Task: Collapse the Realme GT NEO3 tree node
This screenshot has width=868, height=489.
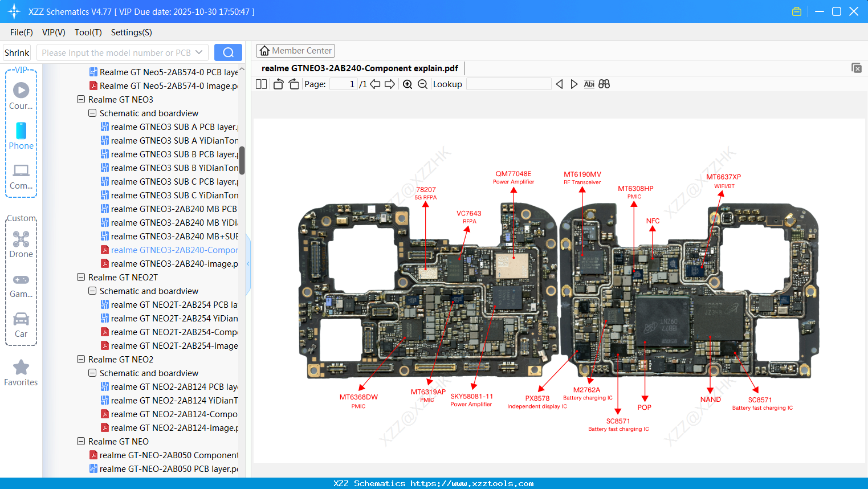Action: [x=81, y=99]
